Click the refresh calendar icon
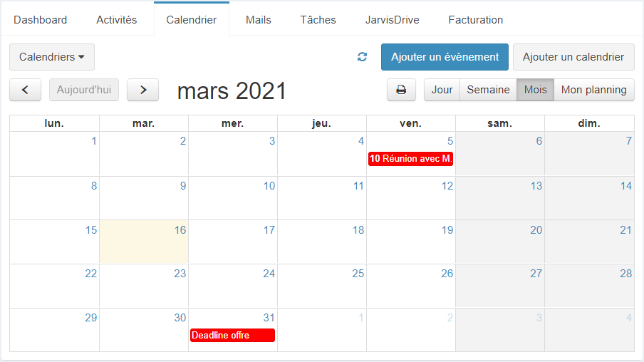Image resolution: width=644 pixels, height=362 pixels. coord(362,57)
